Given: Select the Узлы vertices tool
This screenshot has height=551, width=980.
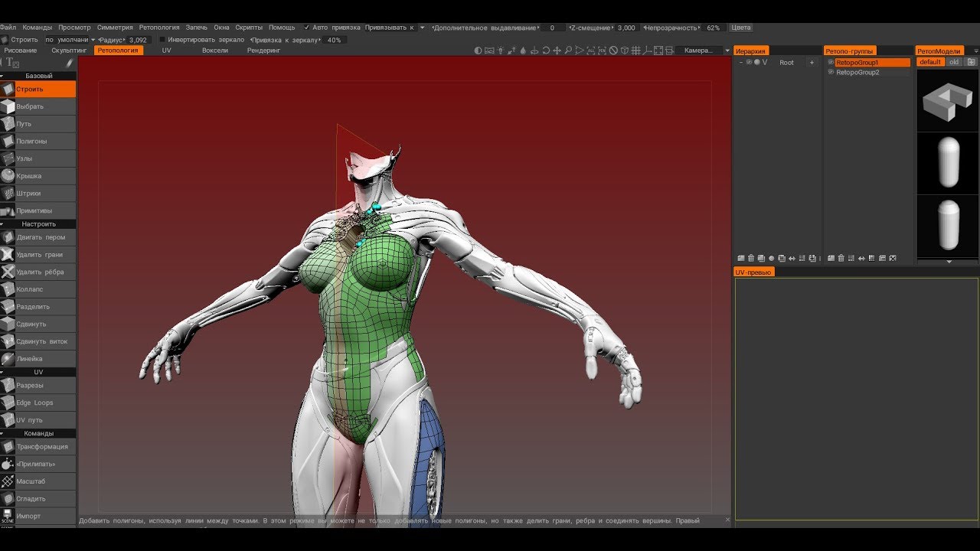Looking at the screenshot, I should 38,158.
